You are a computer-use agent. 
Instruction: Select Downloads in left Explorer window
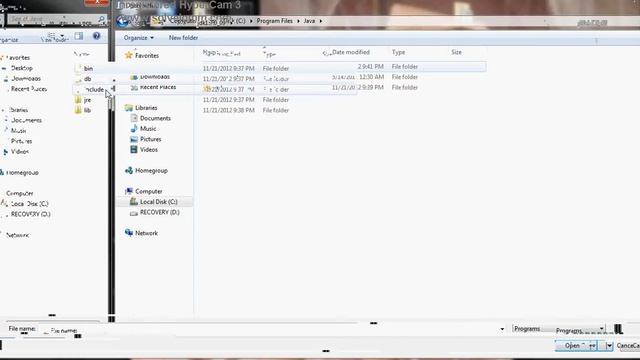coord(26,78)
